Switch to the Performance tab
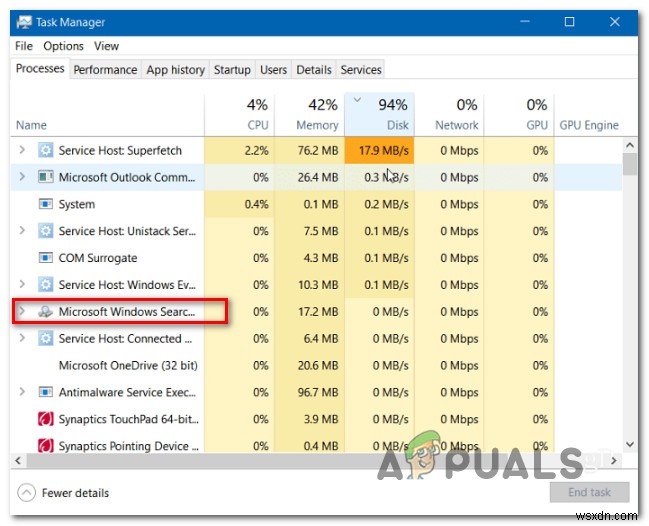649x526 pixels. click(x=105, y=70)
